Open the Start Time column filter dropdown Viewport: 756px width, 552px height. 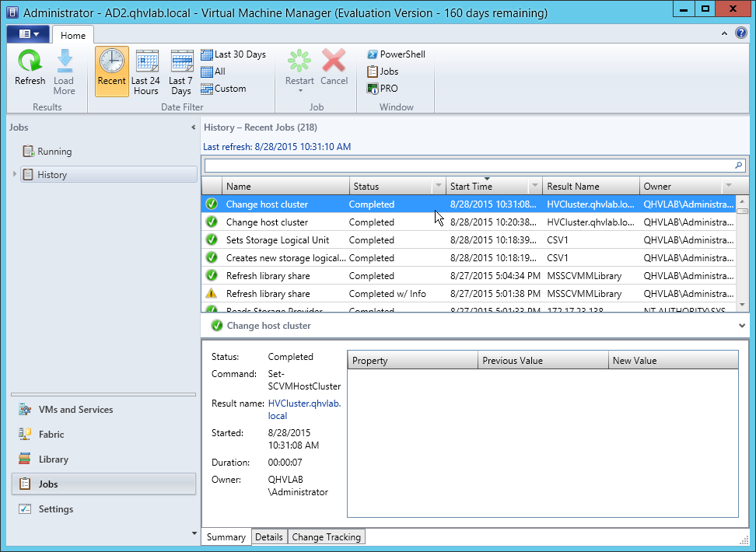[534, 186]
